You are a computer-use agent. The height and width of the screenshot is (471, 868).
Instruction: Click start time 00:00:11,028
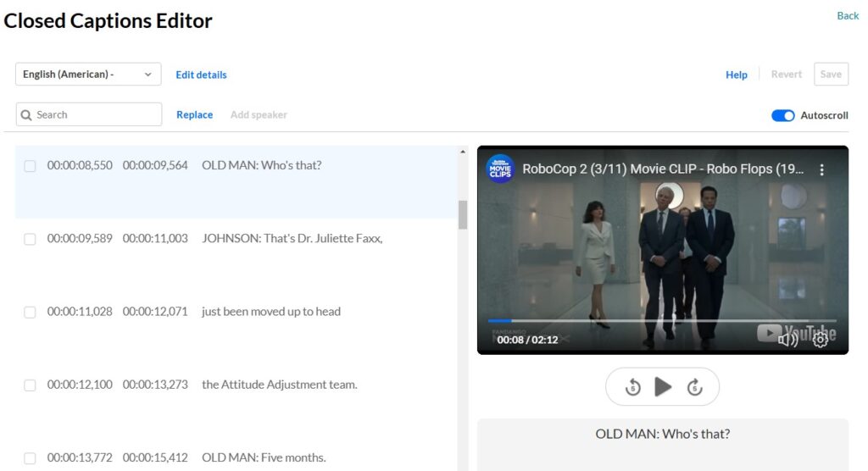[x=80, y=311]
